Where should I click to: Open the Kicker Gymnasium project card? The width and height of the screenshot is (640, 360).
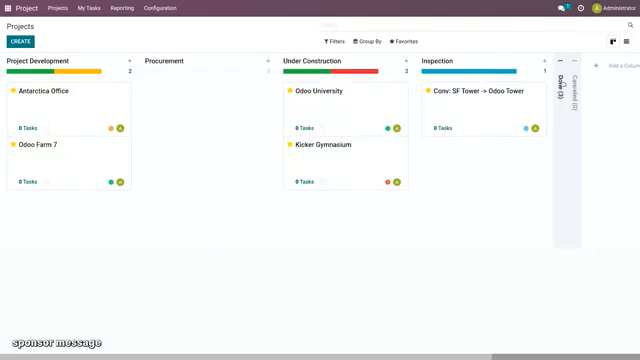tap(346, 163)
